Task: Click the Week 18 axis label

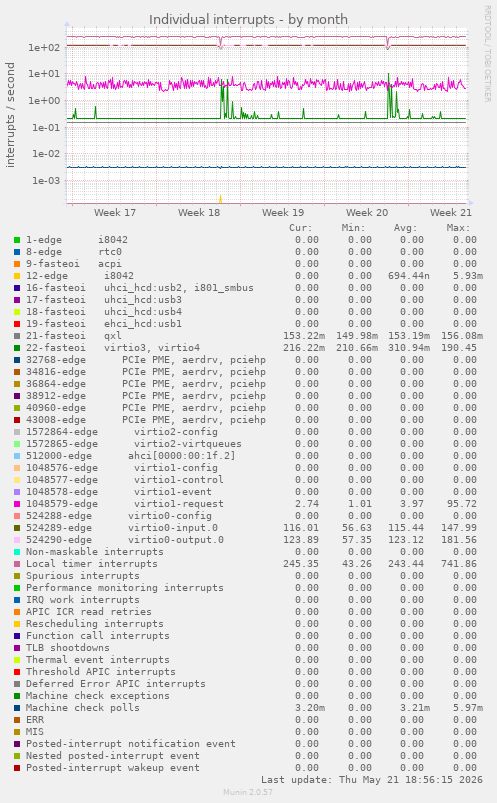Action: click(x=199, y=213)
